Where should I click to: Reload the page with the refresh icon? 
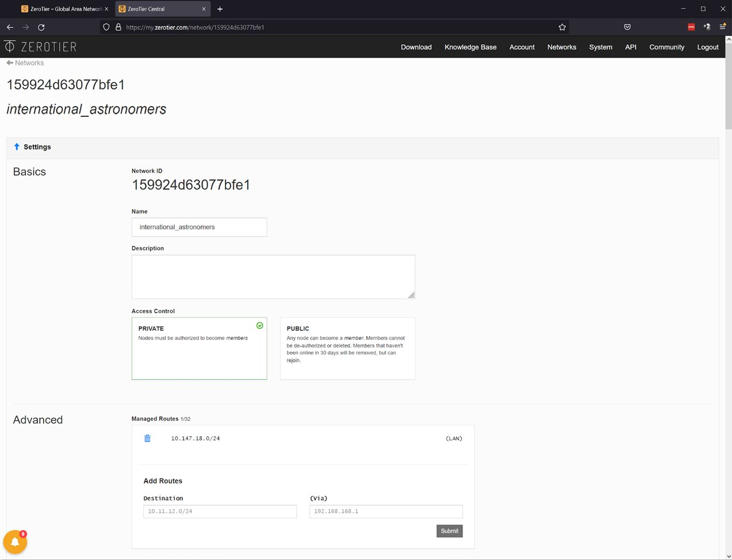click(x=41, y=27)
